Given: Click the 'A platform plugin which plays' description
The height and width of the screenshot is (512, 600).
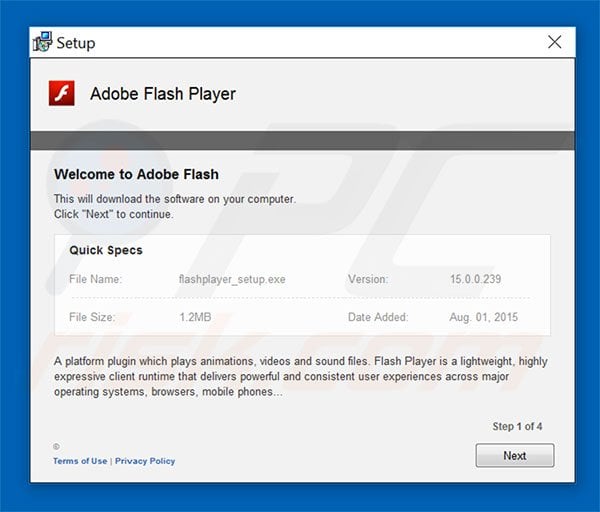Looking at the screenshot, I should 300,377.
